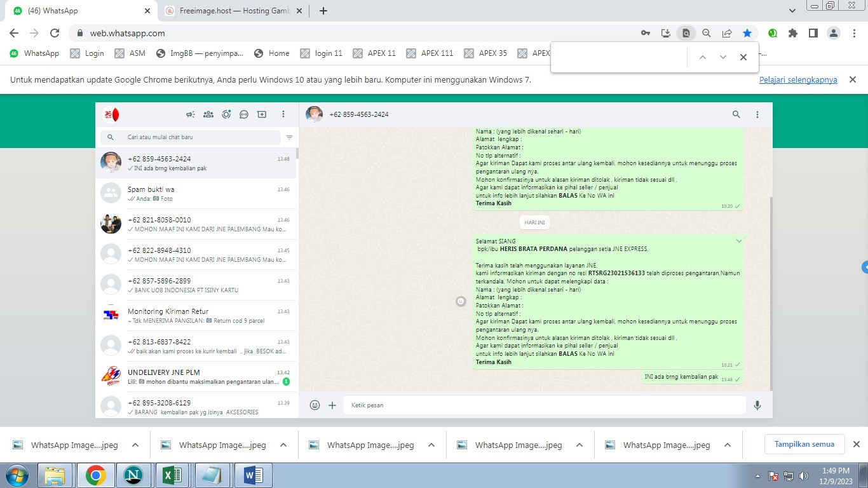Click the share page icon
Viewport: 868px width, 488px height.
point(727,33)
